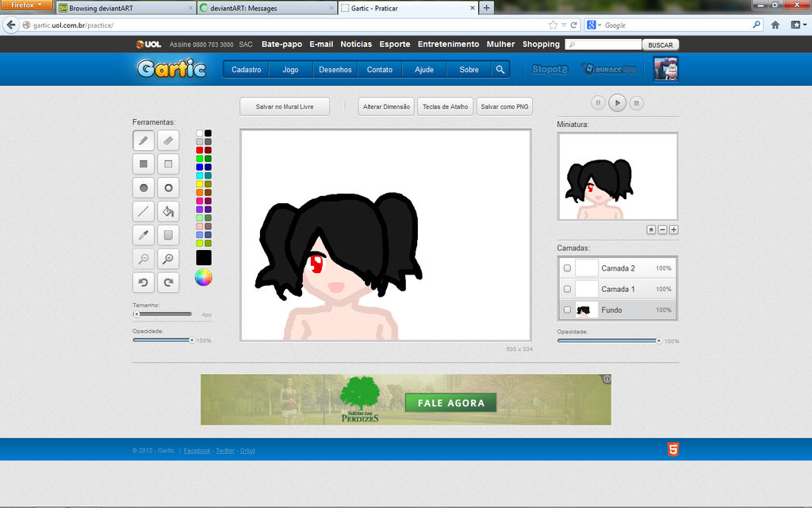Open Sobre in Gartic menu

[x=469, y=70]
